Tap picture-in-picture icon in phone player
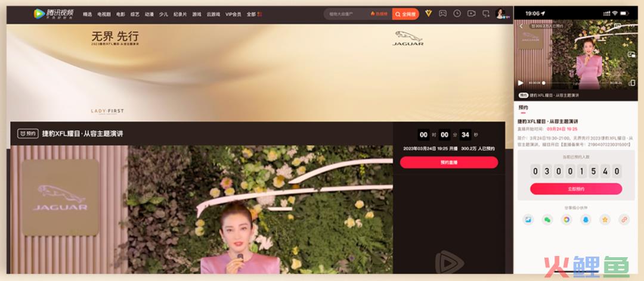The image size is (644, 281). (631, 55)
